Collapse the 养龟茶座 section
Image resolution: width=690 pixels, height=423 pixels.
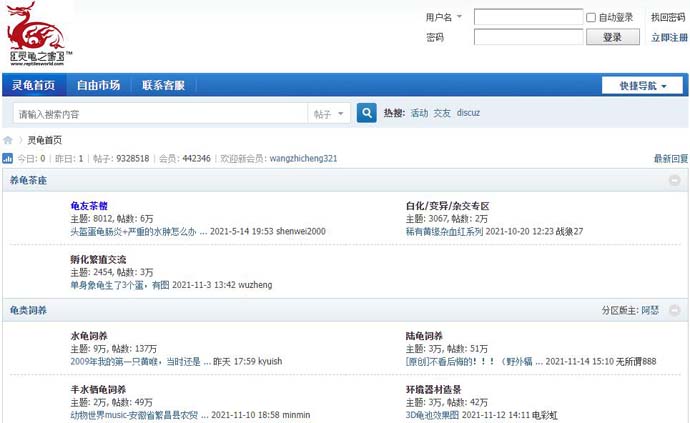(674, 181)
